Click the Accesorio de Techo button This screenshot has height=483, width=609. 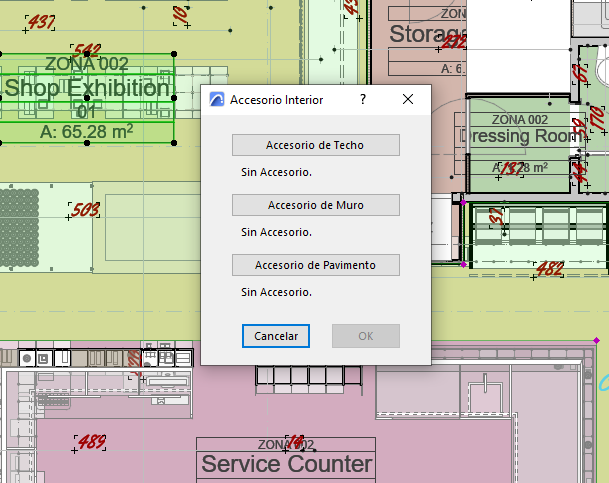315,145
